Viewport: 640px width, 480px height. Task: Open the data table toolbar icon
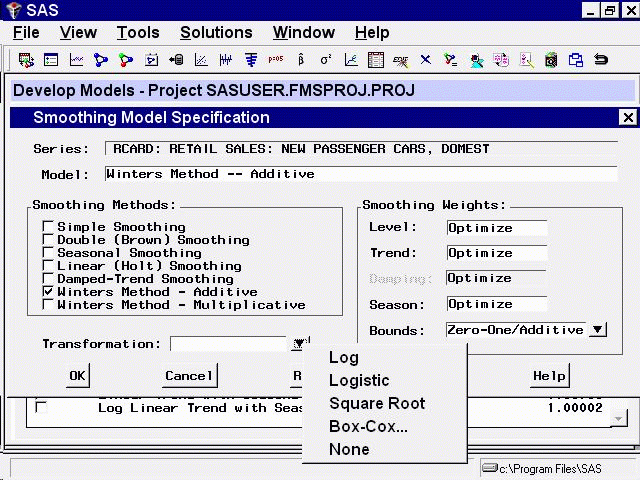coord(376,60)
